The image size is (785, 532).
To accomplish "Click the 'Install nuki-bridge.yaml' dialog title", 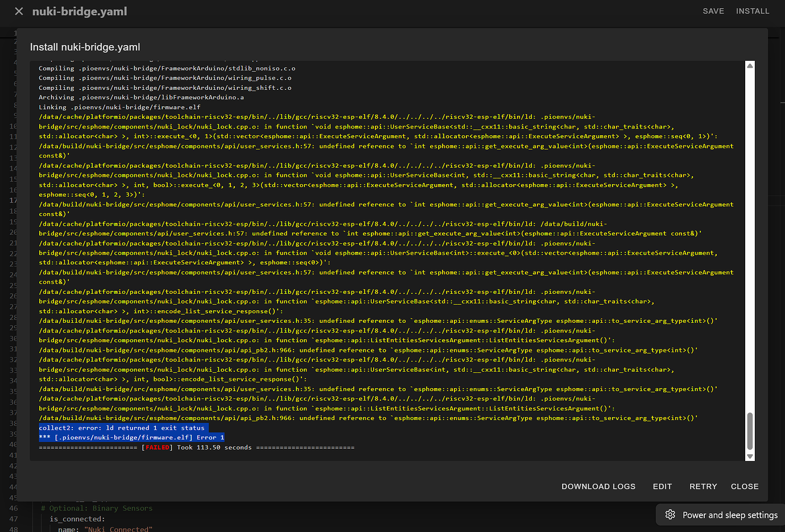I will [85, 47].
